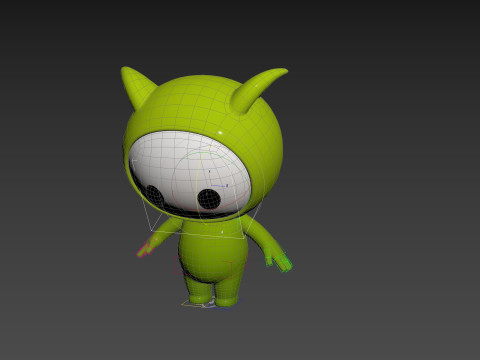Select the short straight horn on the hood
480x360 pixels.
point(137,87)
